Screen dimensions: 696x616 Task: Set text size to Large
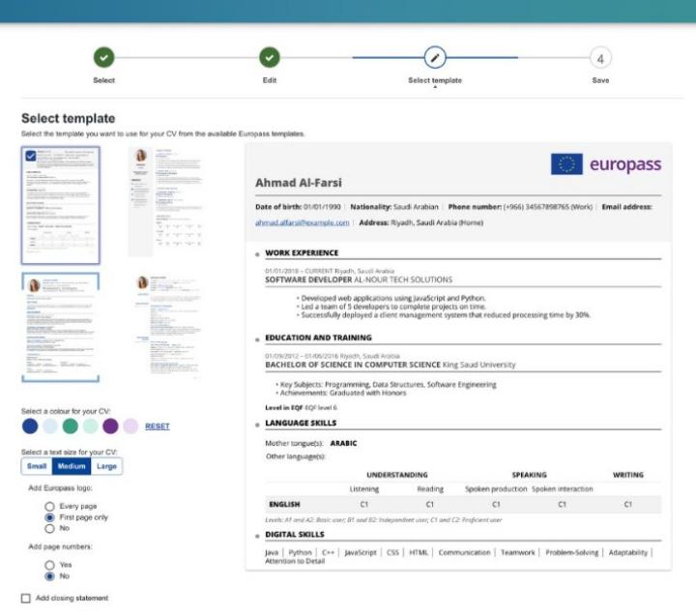(106, 466)
